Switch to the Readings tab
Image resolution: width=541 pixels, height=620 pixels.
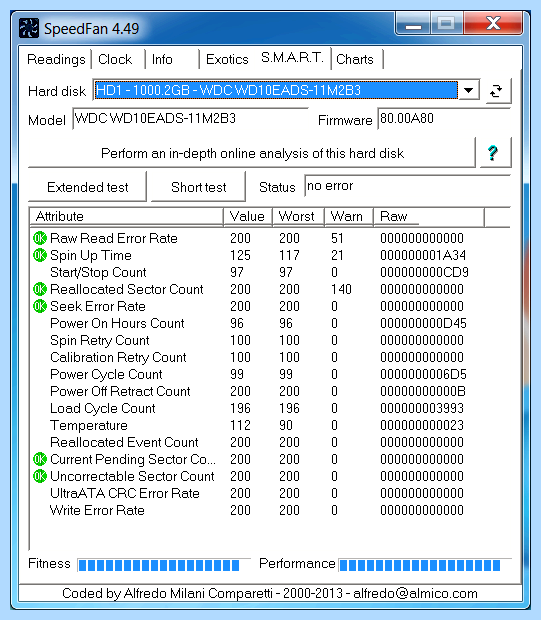tap(56, 59)
